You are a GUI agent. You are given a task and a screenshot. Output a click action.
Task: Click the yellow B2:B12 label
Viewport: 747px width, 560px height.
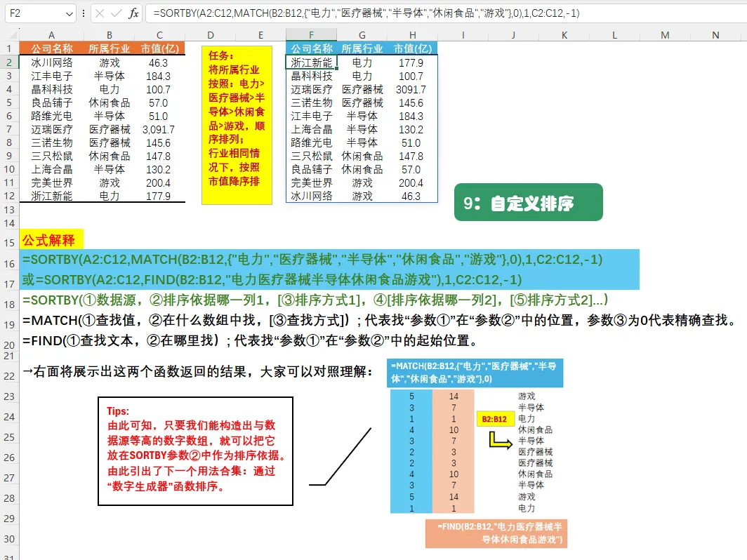pyautogui.click(x=494, y=419)
